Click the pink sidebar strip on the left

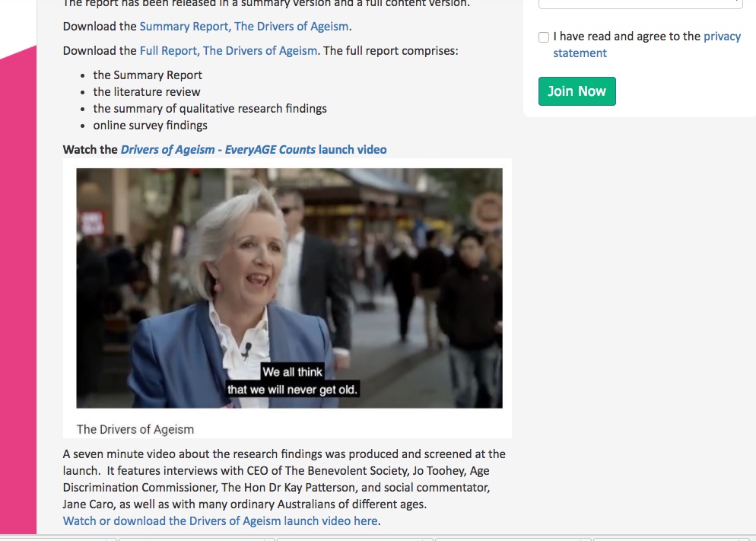[18, 289]
